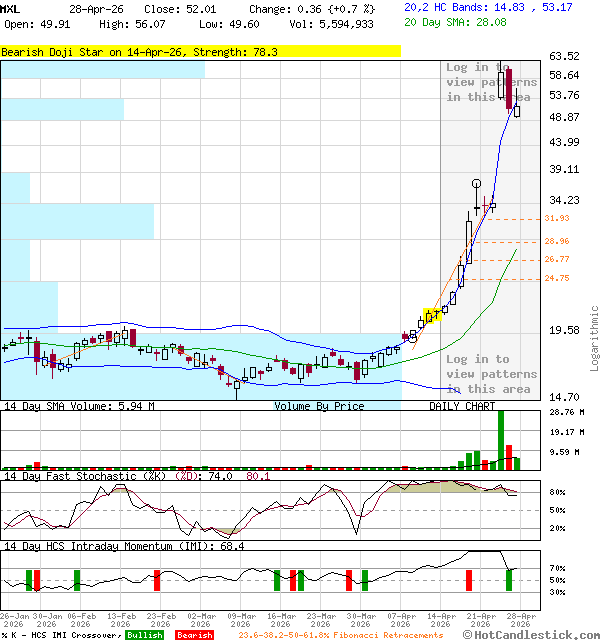Image resolution: width=600 pixels, height=640 pixels.
Task: Click the circle marker atop the candlestick
Action: pyautogui.click(x=477, y=183)
